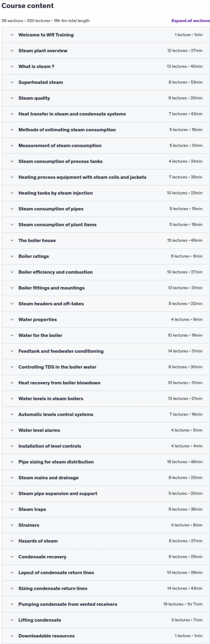Click the Steam traps chevron icon
The width and height of the screenshot is (210, 644).
12,509
